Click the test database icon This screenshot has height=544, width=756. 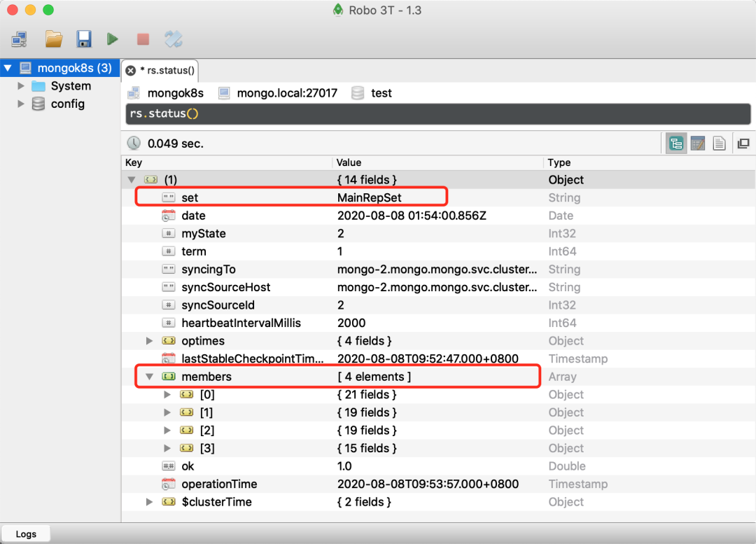[x=358, y=93]
